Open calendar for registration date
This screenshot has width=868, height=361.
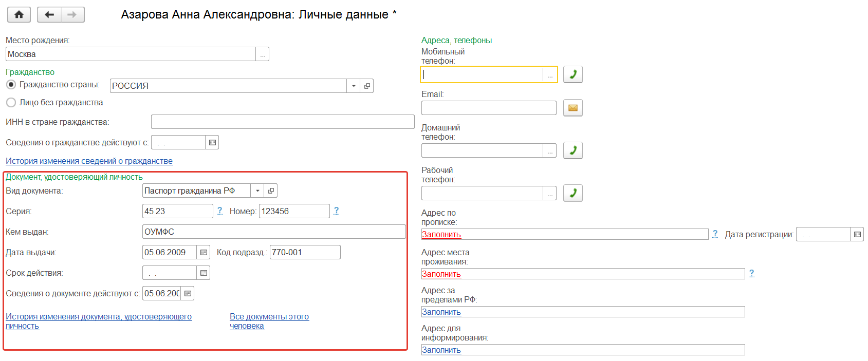point(857,235)
